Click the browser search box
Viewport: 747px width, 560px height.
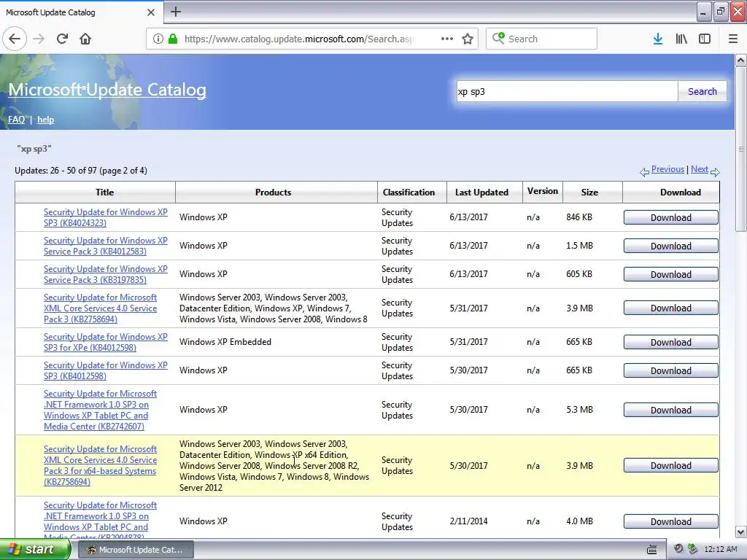(542, 39)
